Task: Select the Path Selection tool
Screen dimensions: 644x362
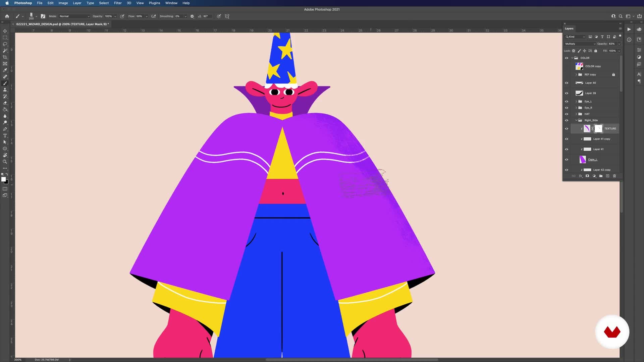Action: [5, 142]
